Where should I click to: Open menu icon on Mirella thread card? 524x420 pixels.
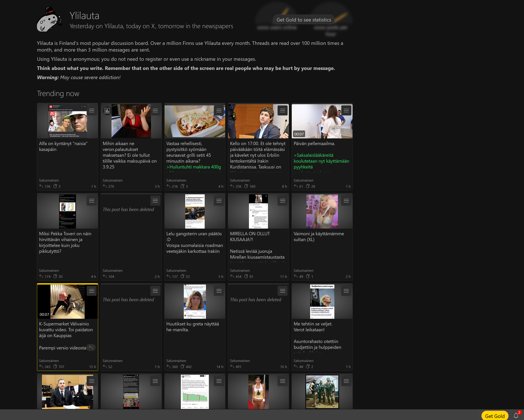click(282, 201)
